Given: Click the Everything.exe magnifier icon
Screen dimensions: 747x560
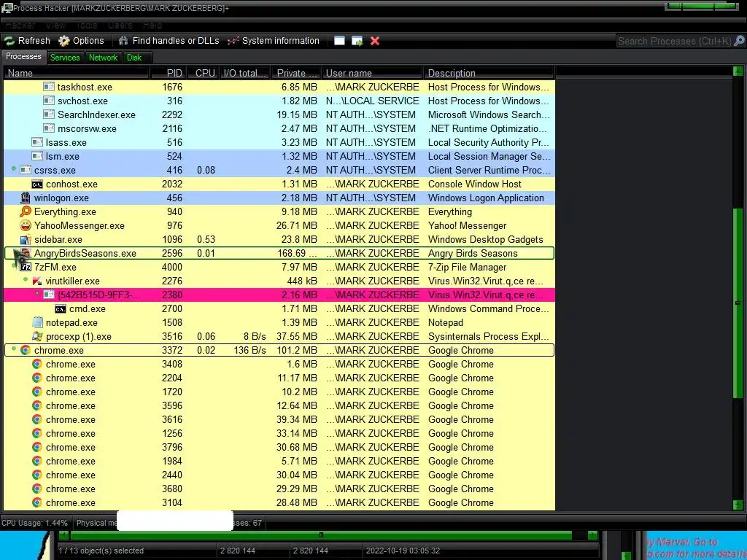Looking at the screenshot, I should [26, 211].
